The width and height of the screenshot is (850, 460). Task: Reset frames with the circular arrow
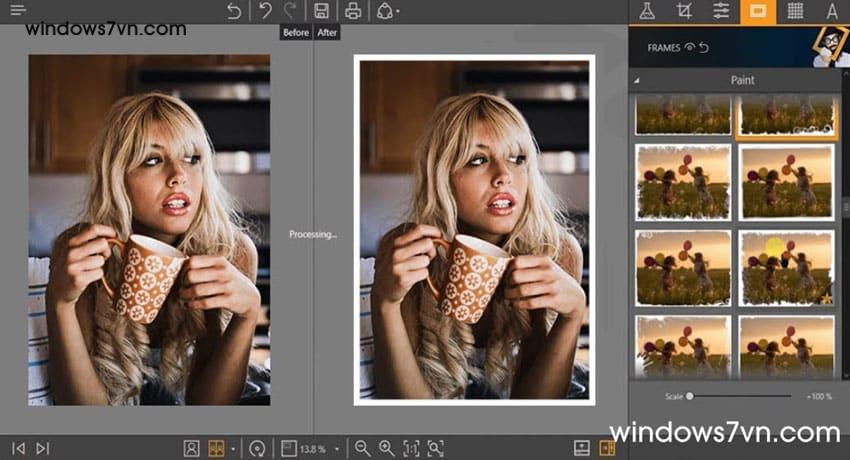pyautogui.click(x=704, y=48)
